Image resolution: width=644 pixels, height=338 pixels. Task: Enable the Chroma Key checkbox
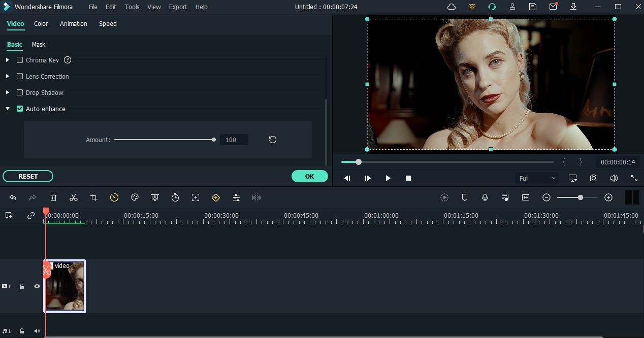pos(20,60)
